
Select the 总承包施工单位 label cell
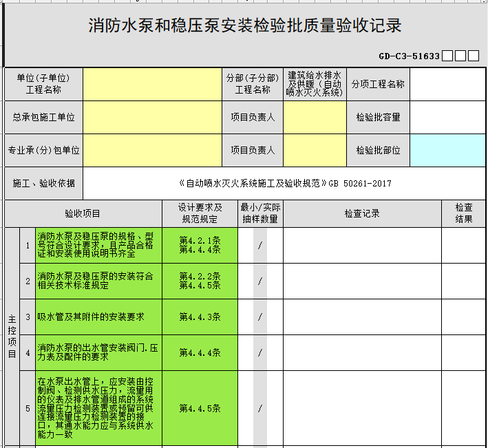pyautogui.click(x=43, y=117)
